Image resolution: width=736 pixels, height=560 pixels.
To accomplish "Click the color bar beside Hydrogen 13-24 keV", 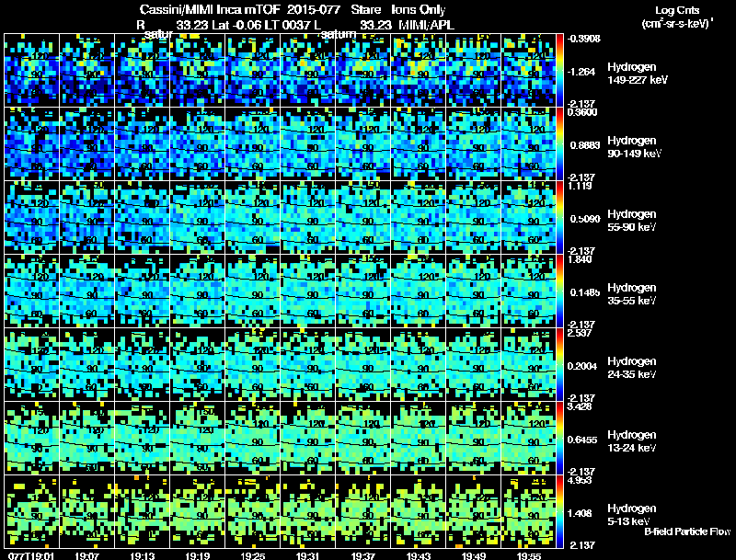I will (559, 438).
